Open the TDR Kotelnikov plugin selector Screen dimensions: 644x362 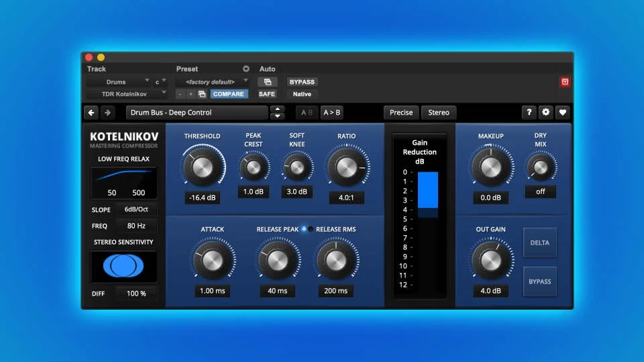click(127, 94)
